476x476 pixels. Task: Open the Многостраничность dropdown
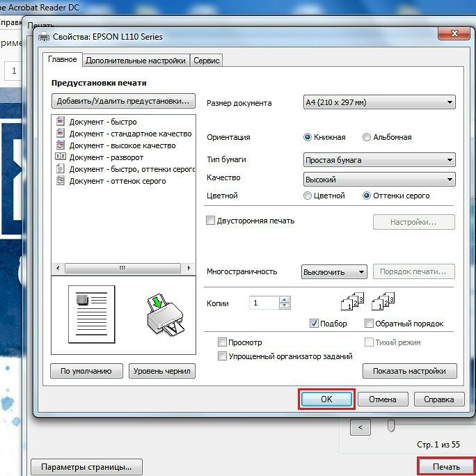point(334,271)
